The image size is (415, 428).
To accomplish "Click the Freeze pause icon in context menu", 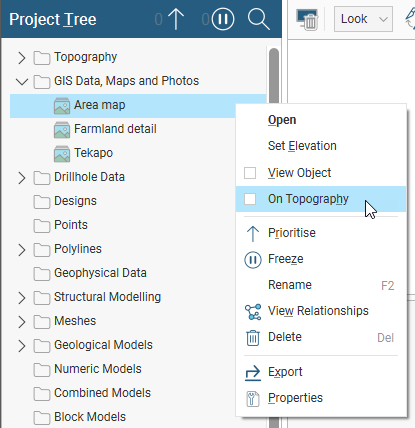I will tap(253, 260).
